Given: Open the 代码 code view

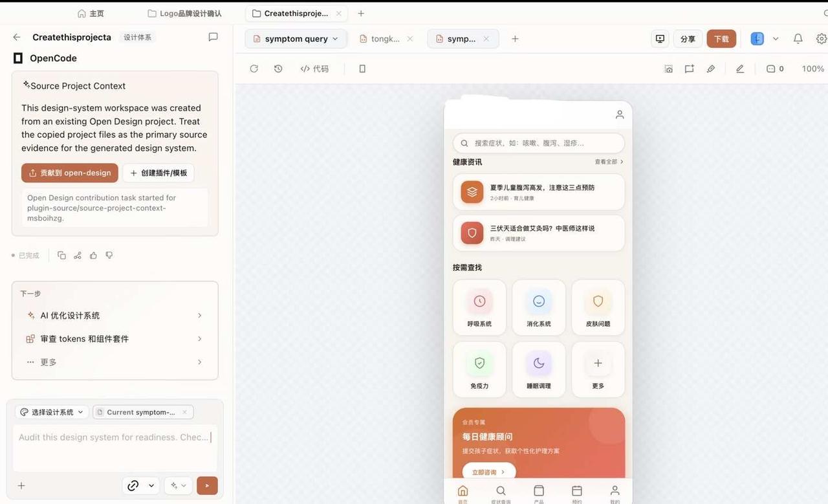Looking at the screenshot, I should click(x=314, y=69).
